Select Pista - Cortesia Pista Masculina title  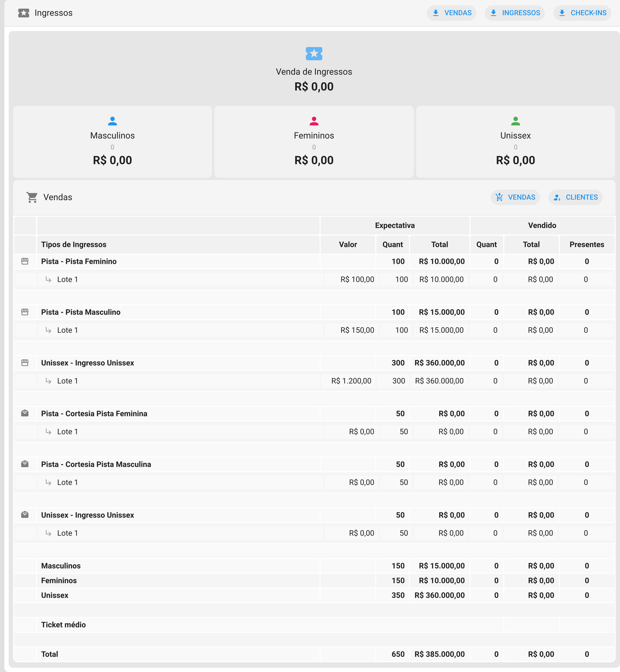coord(96,464)
